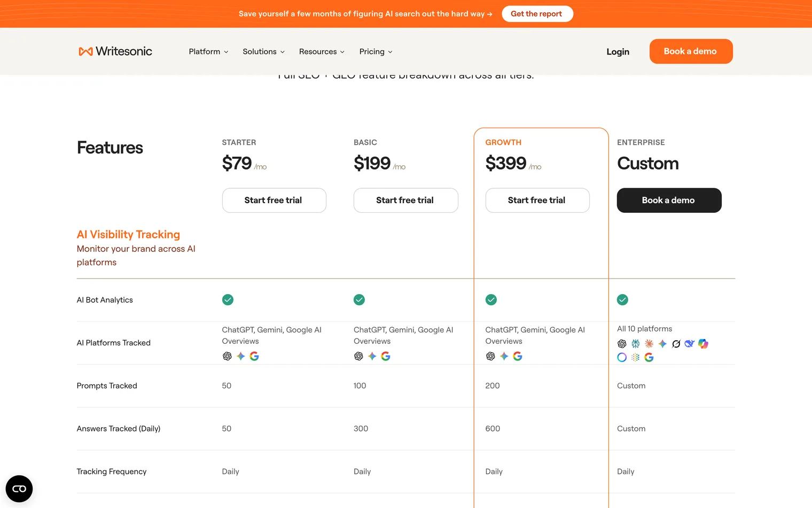812x508 pixels.
Task: Click ChatGPT icon in Starter column
Action: pyautogui.click(x=227, y=356)
